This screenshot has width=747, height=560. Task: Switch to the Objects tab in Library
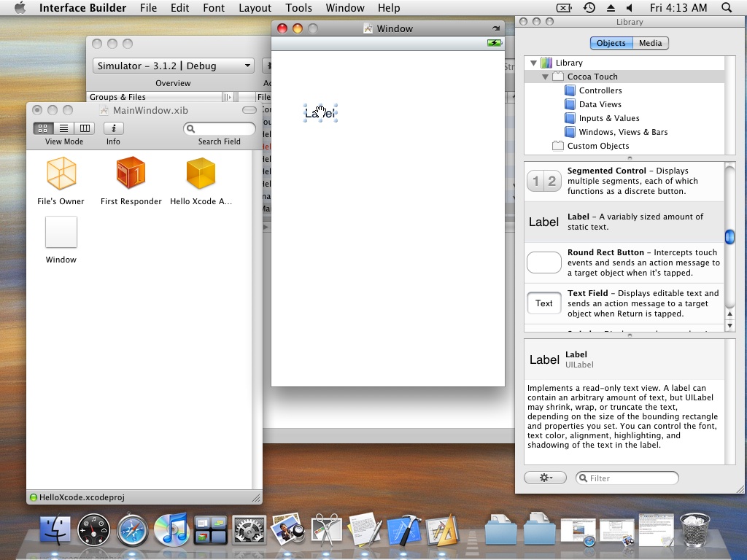point(611,43)
